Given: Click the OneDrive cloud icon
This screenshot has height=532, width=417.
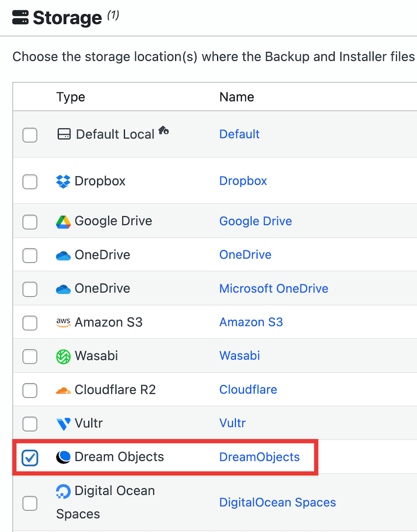Looking at the screenshot, I should 63,254.
